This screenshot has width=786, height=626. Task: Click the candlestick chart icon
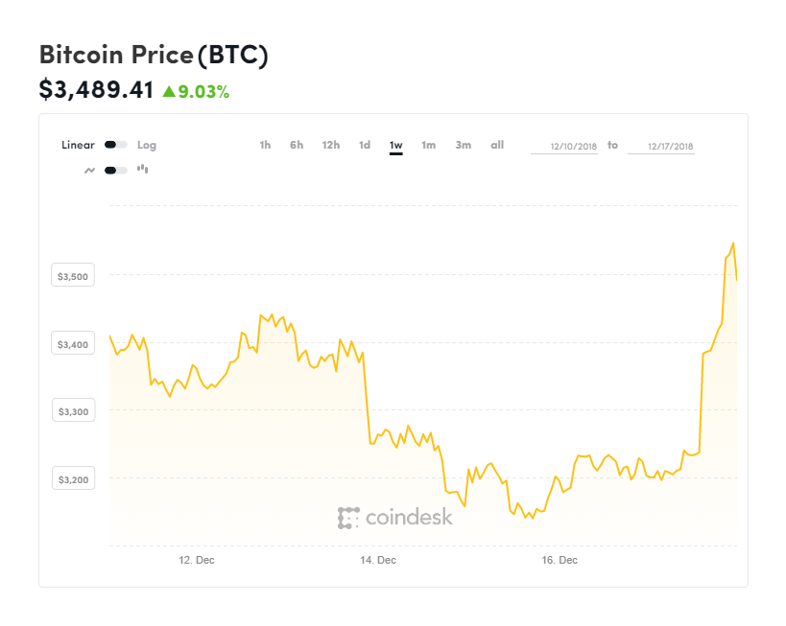point(142,169)
